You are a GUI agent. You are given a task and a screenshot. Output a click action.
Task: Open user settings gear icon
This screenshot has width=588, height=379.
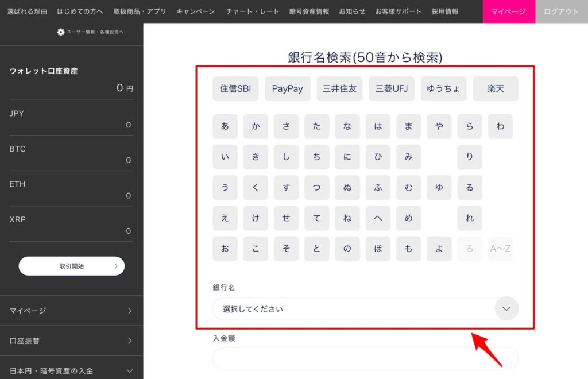[x=61, y=32]
